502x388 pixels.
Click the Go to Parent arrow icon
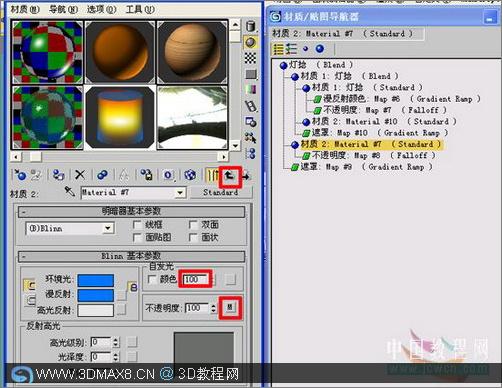click(230, 176)
